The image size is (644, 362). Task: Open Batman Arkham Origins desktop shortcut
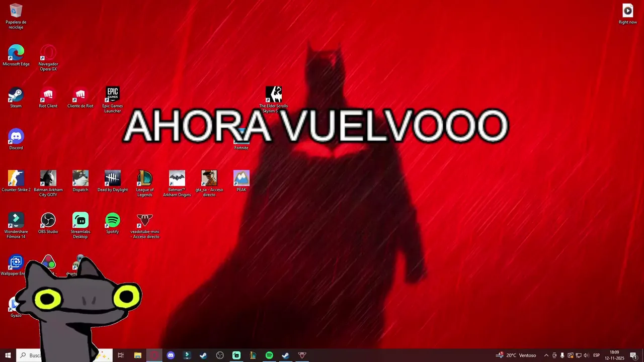coord(177,184)
